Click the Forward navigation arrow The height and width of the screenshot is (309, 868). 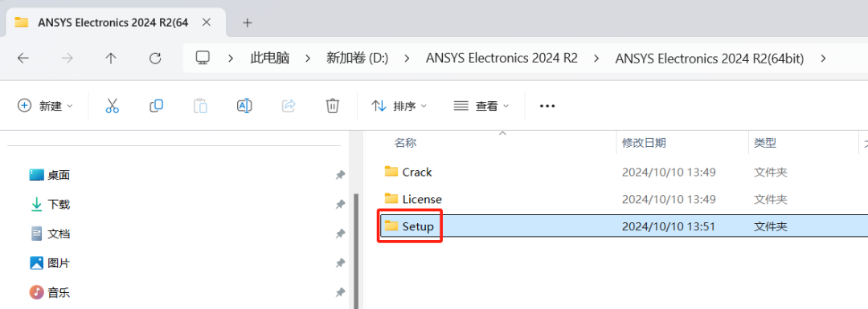pos(67,58)
